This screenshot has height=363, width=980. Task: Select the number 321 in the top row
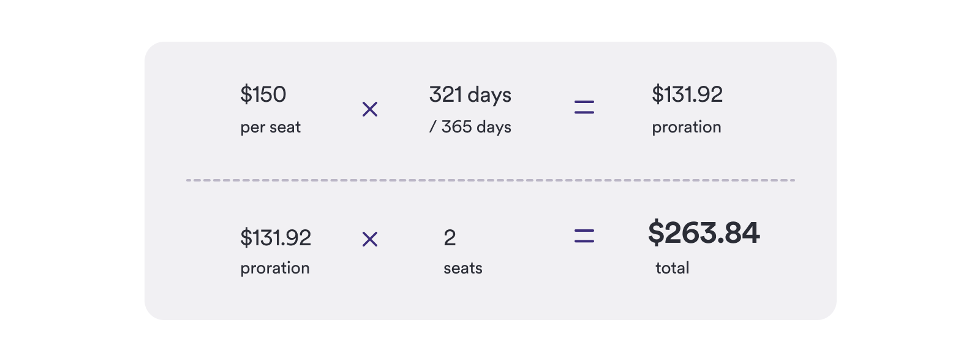[x=446, y=94]
